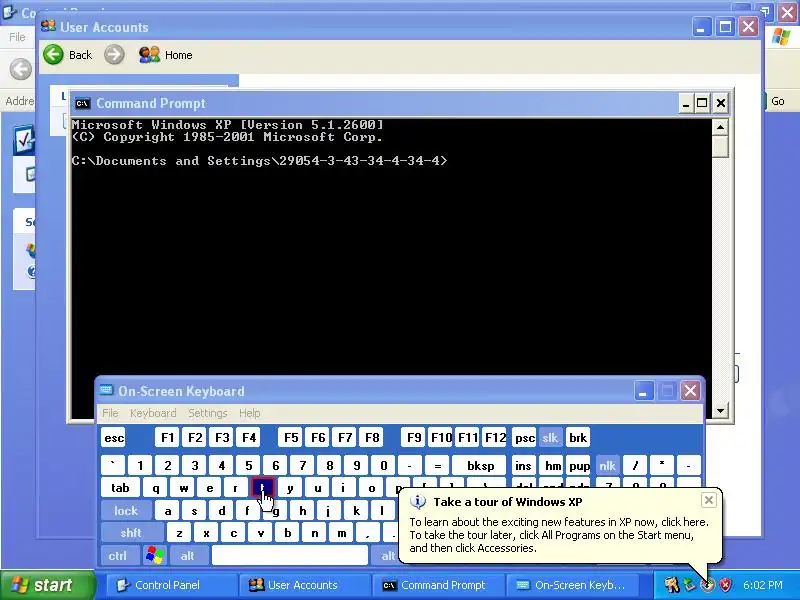This screenshot has width=800, height=600.
Task: Click the red security shield tray icon
Action: [725, 585]
